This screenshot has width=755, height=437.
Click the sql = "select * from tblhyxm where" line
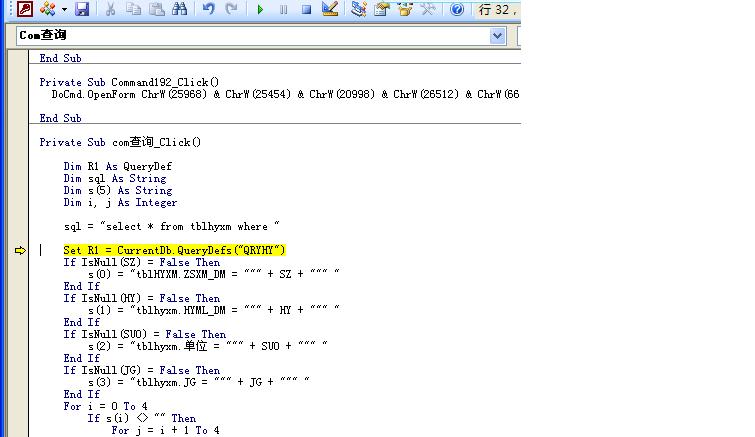(171, 226)
